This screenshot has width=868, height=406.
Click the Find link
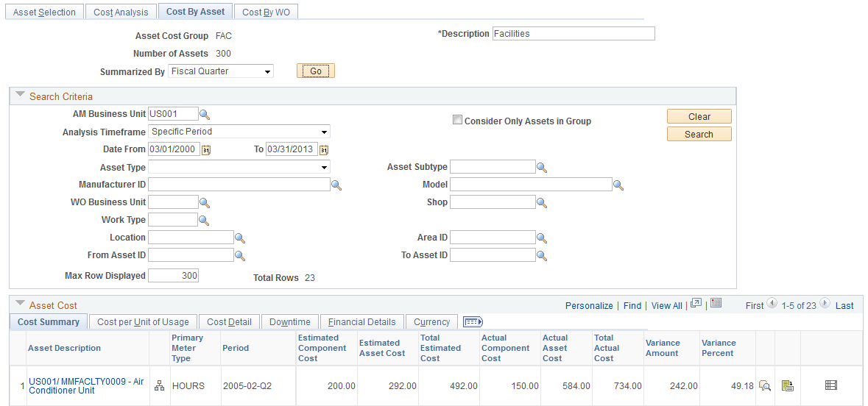632,305
